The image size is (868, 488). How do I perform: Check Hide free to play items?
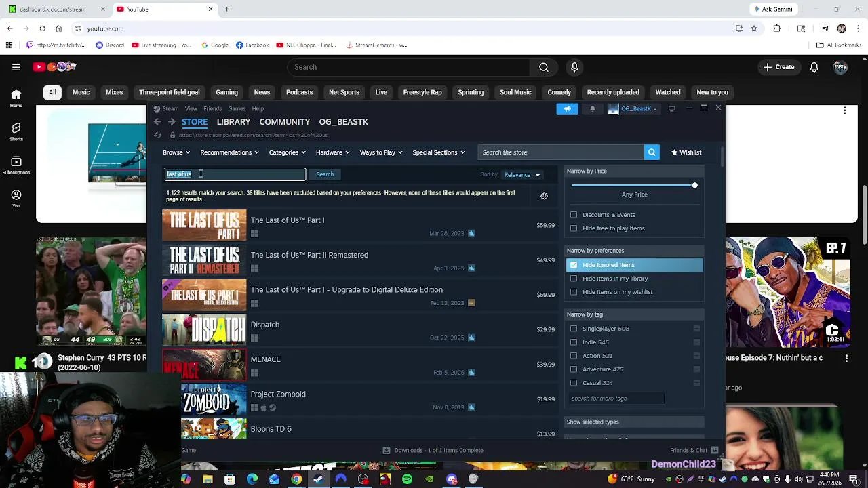pos(574,228)
